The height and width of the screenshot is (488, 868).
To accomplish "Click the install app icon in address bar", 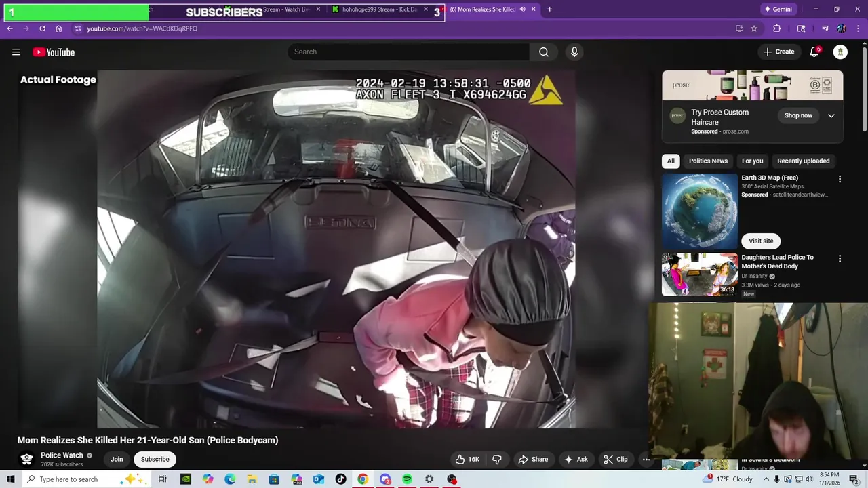I will pos(739,28).
